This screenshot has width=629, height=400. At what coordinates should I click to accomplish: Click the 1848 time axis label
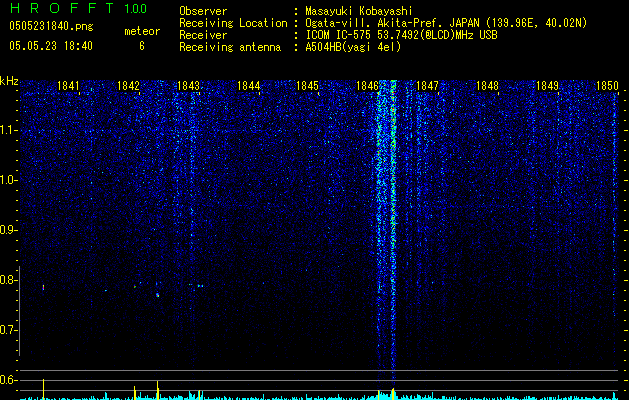[487, 86]
